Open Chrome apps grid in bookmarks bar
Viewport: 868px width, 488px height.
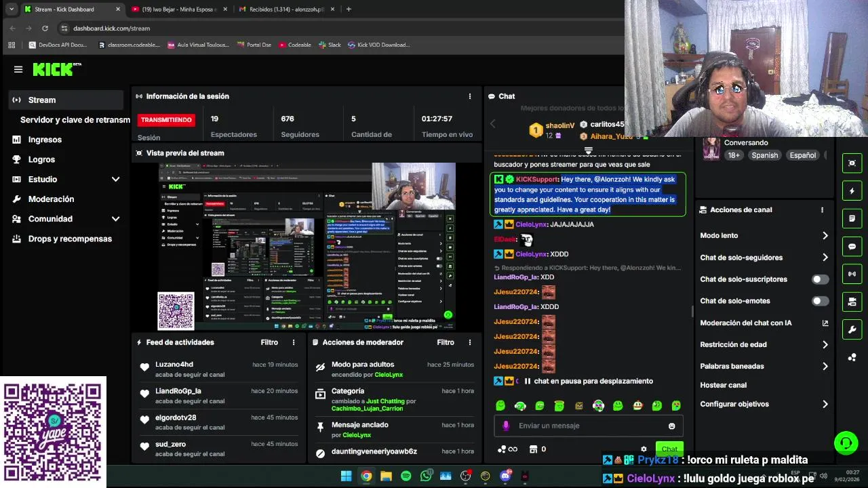click(12, 45)
